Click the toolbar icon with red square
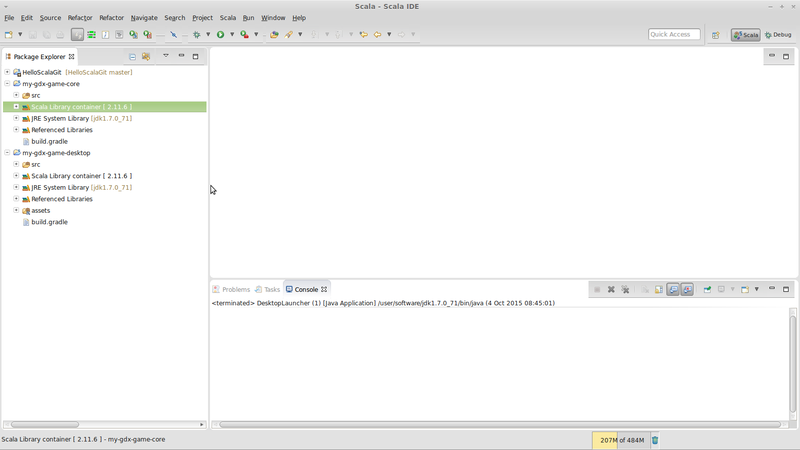The image size is (800, 450). point(147,35)
